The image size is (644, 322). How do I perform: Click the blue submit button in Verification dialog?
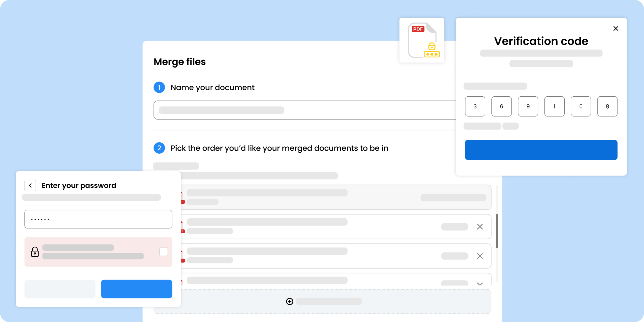pyautogui.click(x=541, y=150)
